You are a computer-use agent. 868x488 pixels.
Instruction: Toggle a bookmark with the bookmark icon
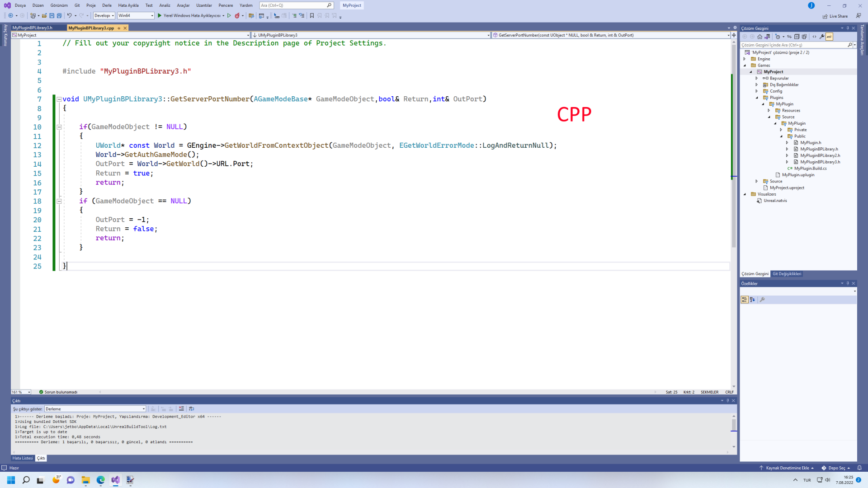[311, 15]
